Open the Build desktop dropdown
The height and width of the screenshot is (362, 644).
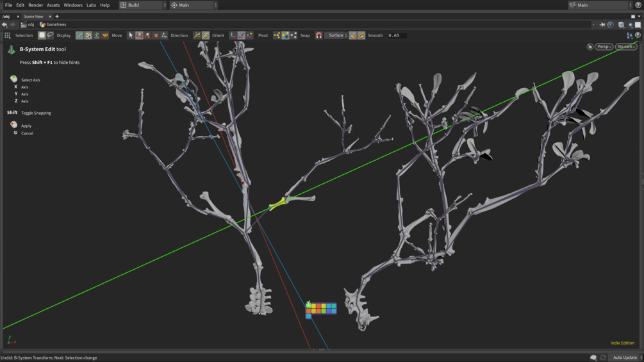(144, 5)
